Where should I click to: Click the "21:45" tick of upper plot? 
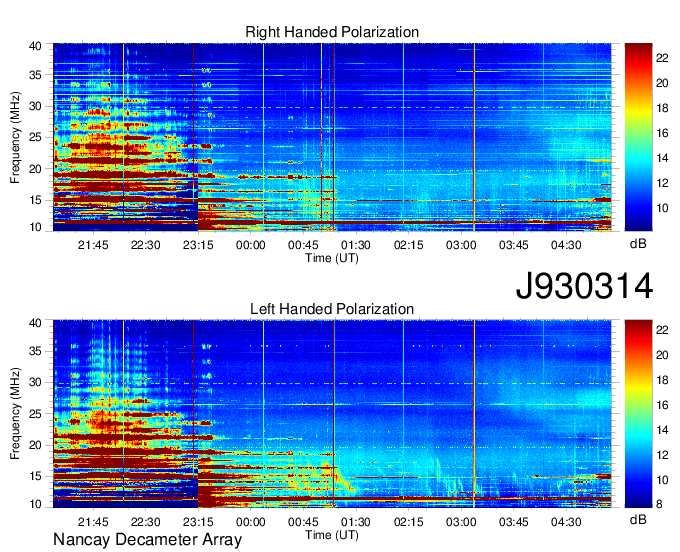pyautogui.click(x=93, y=245)
